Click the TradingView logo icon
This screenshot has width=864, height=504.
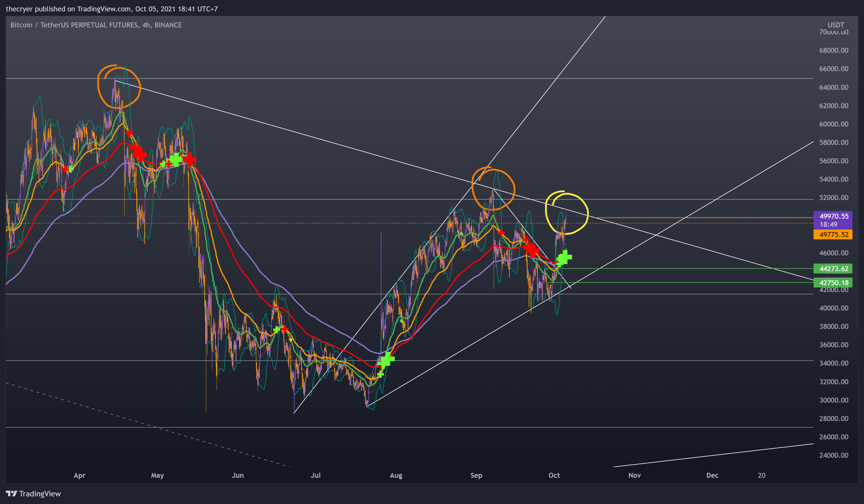point(11,494)
